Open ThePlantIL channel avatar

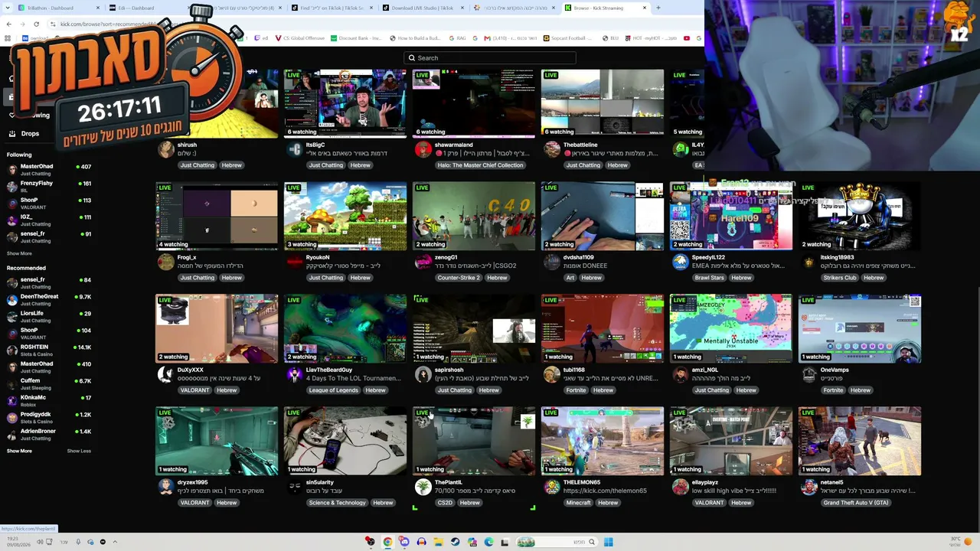point(423,487)
